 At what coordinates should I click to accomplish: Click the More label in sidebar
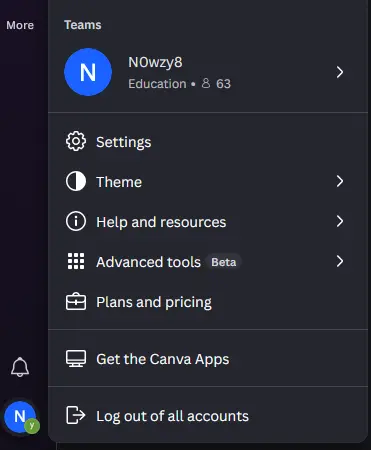pos(20,25)
